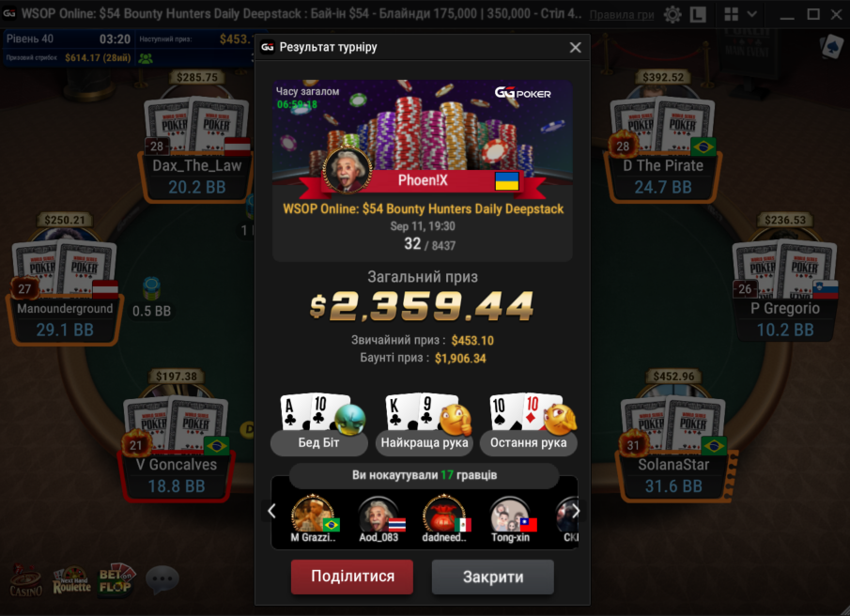Show next knocked-out players with right arrow
Image resolution: width=850 pixels, height=616 pixels.
(576, 511)
